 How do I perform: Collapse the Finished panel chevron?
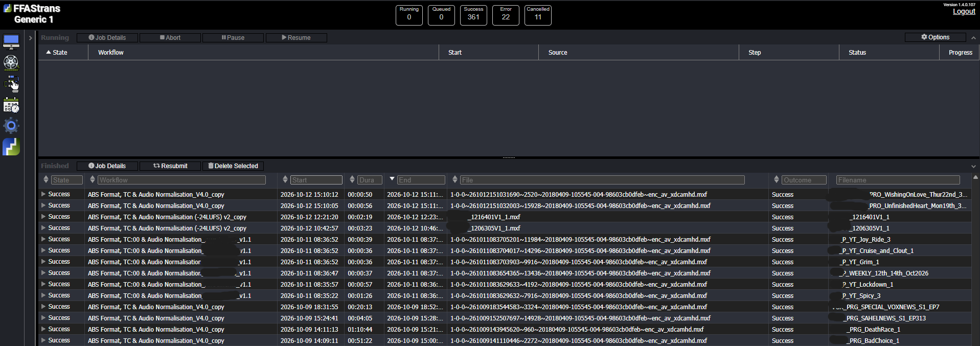pos(973,166)
